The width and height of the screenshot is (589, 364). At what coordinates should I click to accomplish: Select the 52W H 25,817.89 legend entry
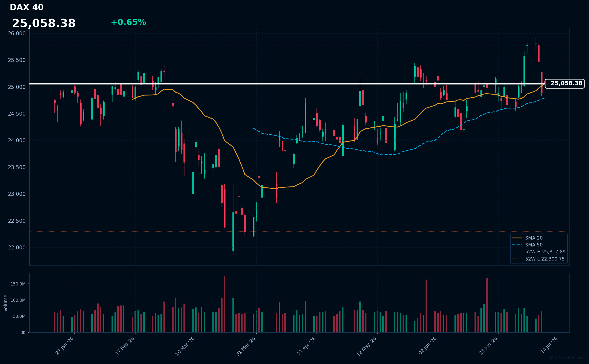coord(539,252)
